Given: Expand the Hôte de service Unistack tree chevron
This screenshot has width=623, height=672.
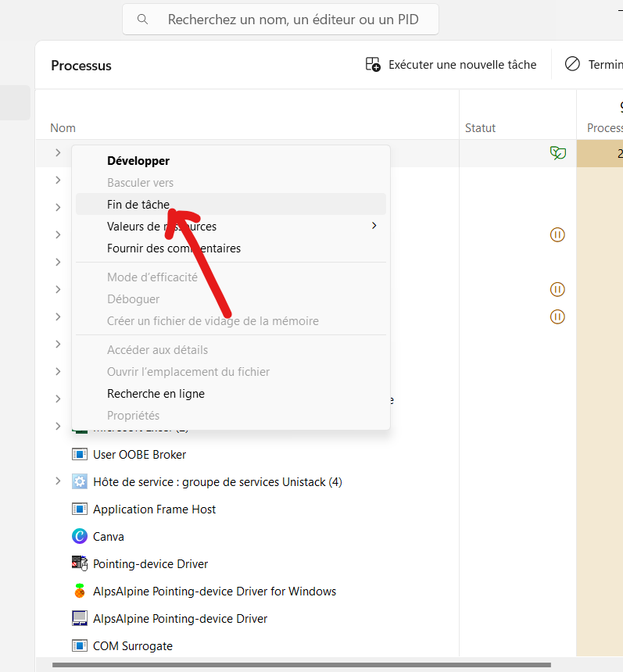Looking at the screenshot, I should (56, 481).
